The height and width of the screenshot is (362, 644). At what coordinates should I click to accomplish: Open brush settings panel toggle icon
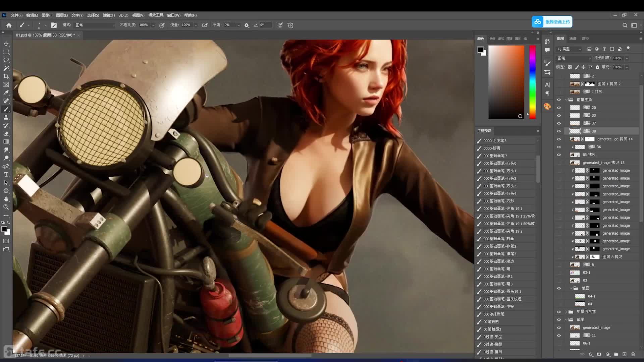(x=54, y=25)
